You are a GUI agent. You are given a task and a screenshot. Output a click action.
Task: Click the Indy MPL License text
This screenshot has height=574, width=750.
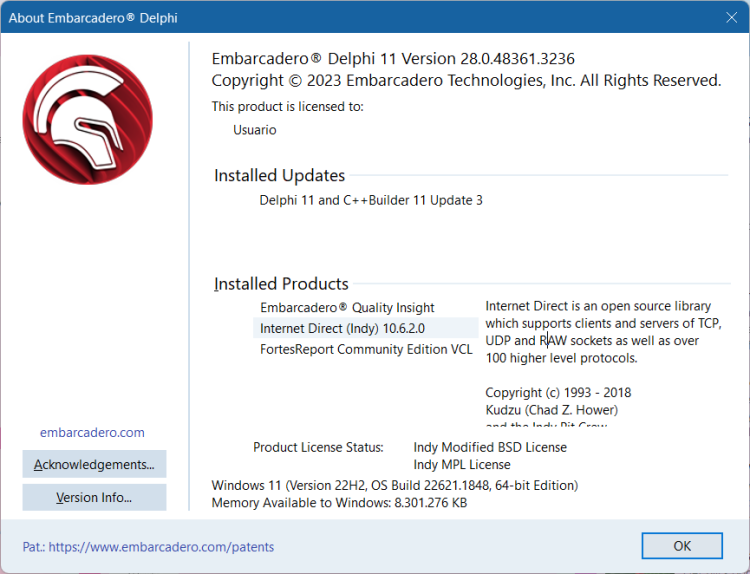click(x=462, y=464)
